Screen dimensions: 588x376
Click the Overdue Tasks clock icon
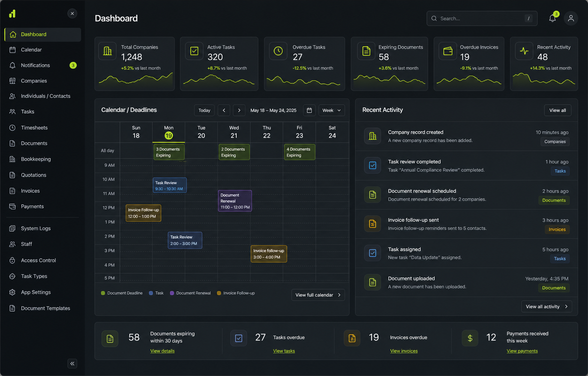pyautogui.click(x=278, y=51)
